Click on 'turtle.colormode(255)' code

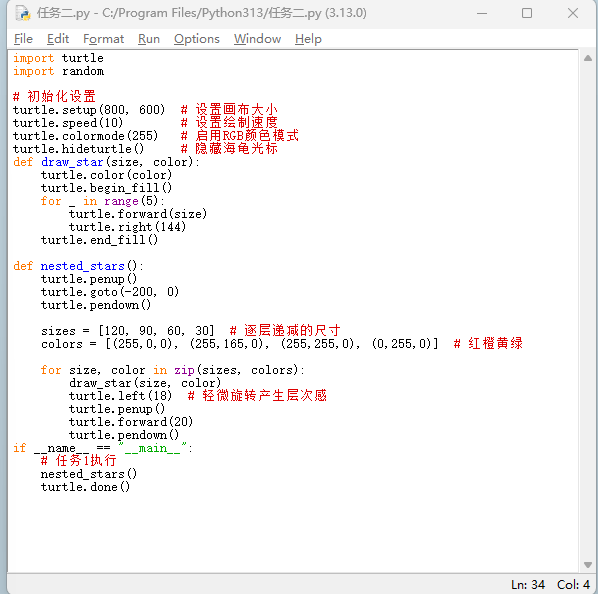tap(85, 136)
